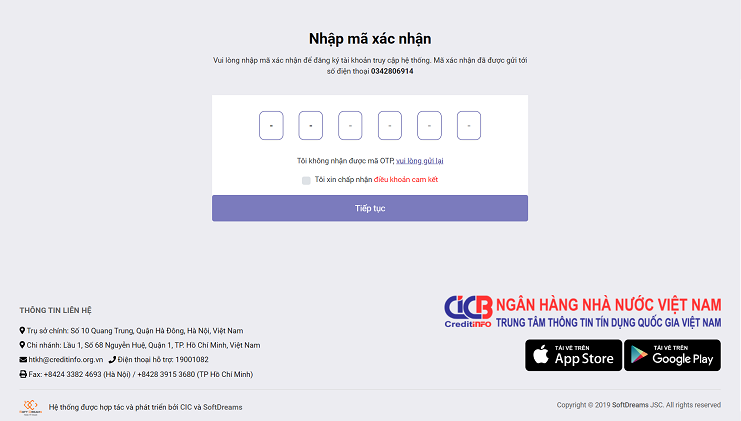Focus the fifth OTP digit box
This screenshot has width=741, height=421.
(x=429, y=126)
